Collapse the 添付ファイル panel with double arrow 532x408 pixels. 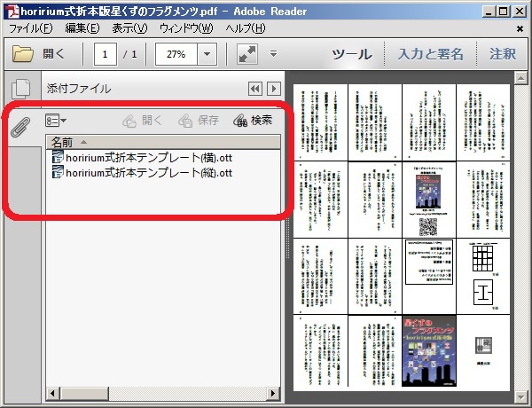pos(254,89)
